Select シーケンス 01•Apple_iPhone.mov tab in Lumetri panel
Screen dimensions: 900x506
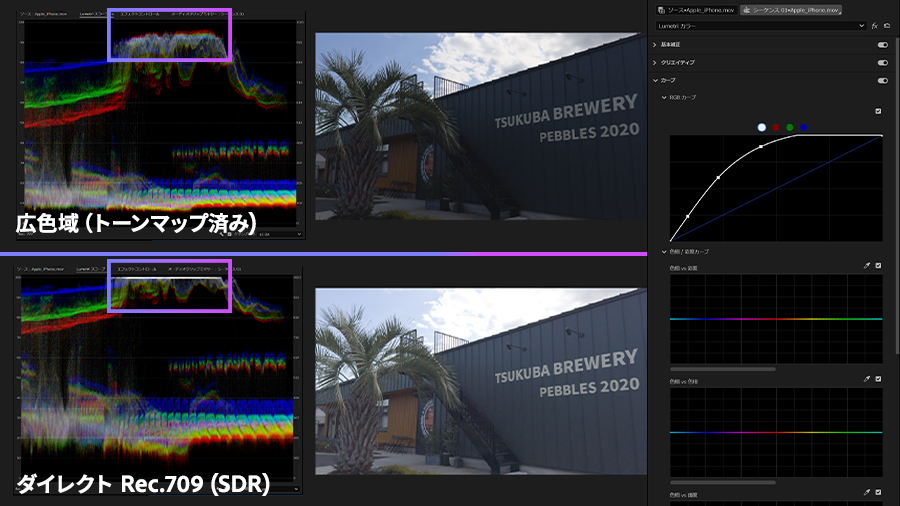coord(791,10)
